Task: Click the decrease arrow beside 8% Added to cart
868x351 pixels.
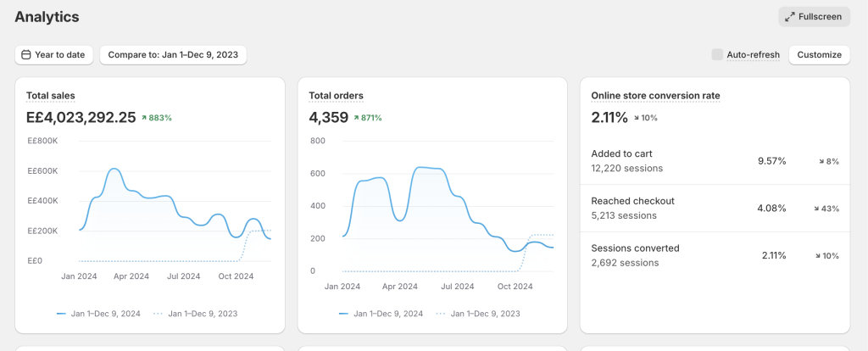Action: point(821,161)
